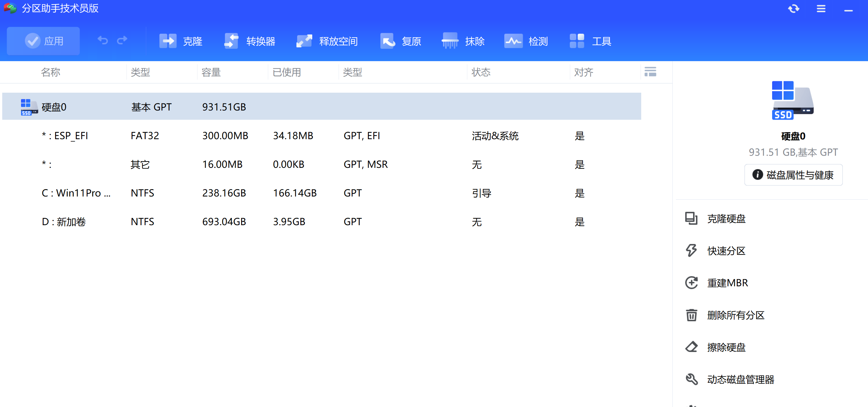Click the 状态 column header
The height and width of the screenshot is (407, 868).
coord(481,72)
